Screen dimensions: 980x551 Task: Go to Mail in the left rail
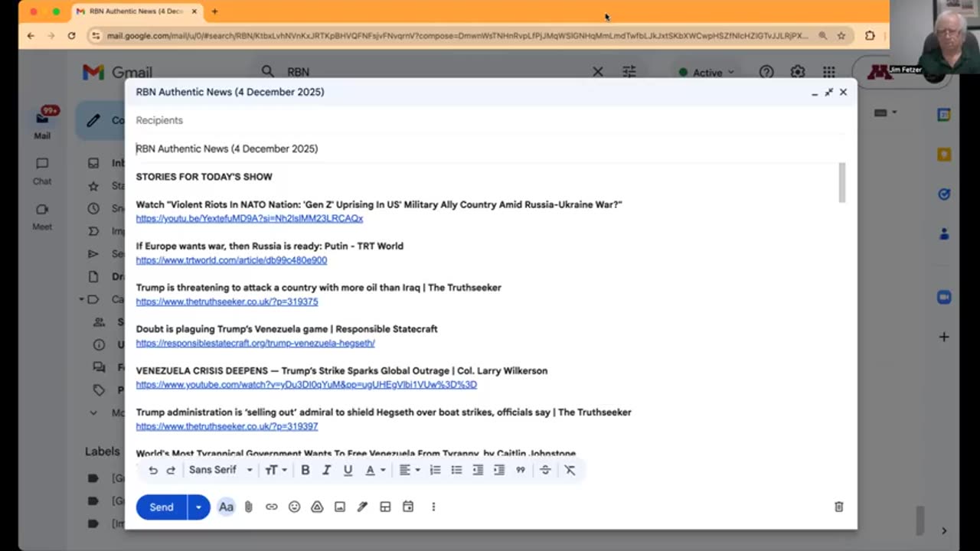point(42,124)
